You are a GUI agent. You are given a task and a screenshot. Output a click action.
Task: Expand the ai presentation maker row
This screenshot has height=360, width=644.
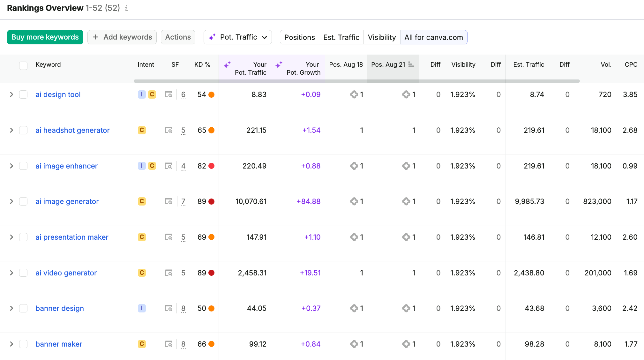(x=11, y=237)
